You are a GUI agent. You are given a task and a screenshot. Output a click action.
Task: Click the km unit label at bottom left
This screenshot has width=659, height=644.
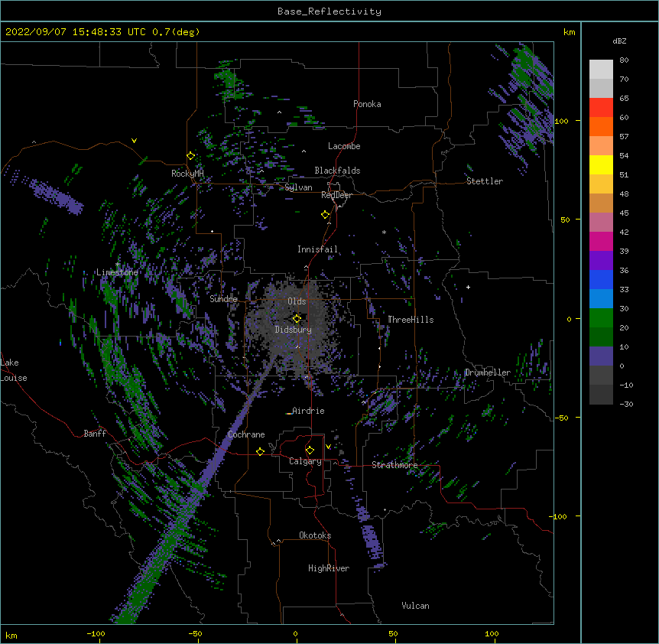click(x=11, y=635)
